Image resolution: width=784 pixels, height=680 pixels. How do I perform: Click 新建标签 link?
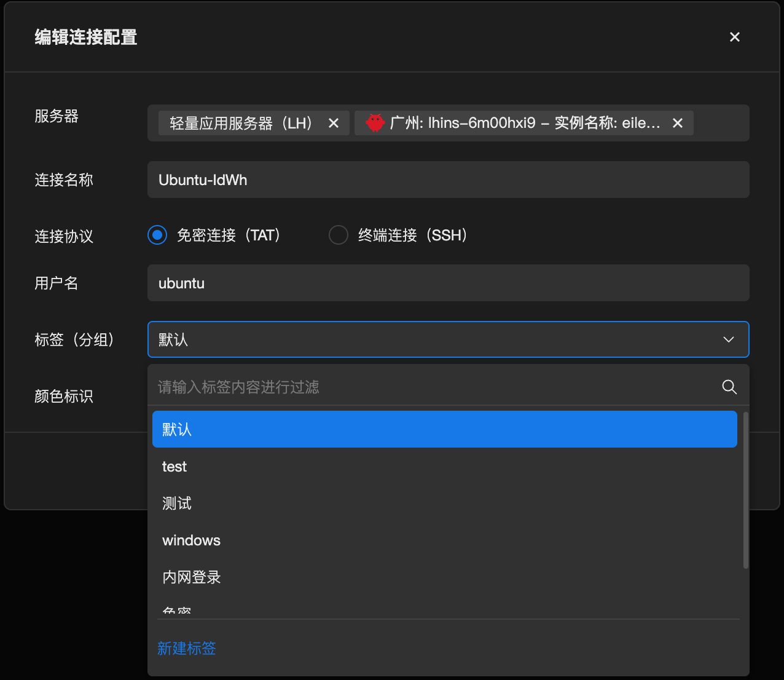coord(187,648)
